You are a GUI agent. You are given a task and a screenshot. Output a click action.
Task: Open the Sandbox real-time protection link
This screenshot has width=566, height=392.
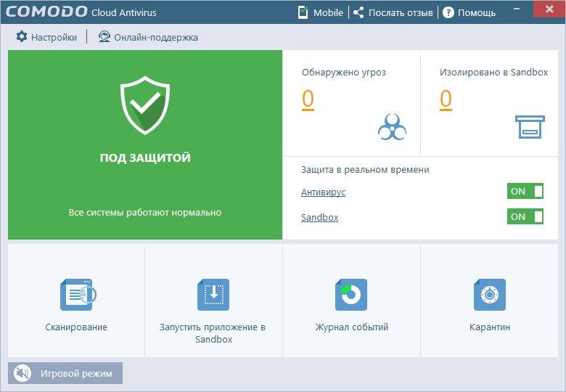click(x=320, y=217)
